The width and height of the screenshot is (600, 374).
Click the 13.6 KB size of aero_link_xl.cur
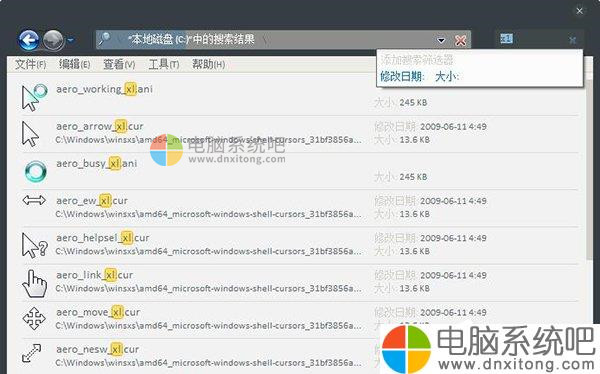(414, 288)
